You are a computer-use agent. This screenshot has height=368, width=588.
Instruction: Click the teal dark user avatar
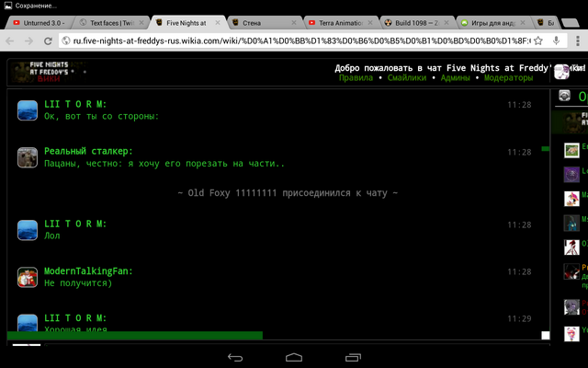pos(571,223)
